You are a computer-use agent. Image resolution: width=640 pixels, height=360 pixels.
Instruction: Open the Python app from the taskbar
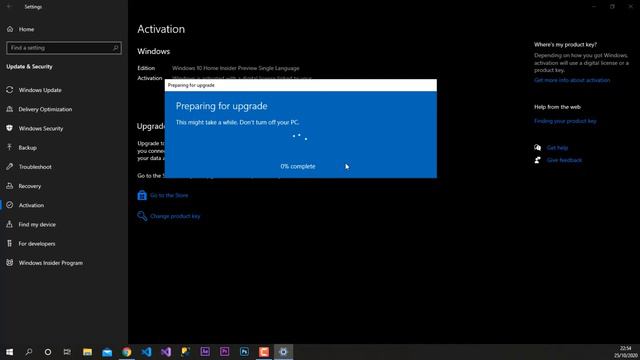(x=185, y=352)
